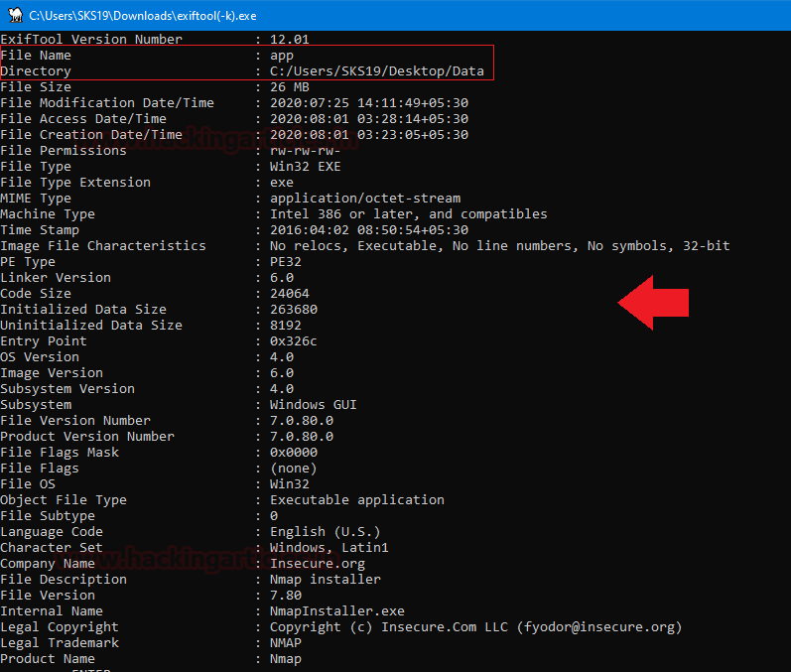Click the File Version value 7.80
The height and width of the screenshot is (672, 791).
pyautogui.click(x=286, y=596)
